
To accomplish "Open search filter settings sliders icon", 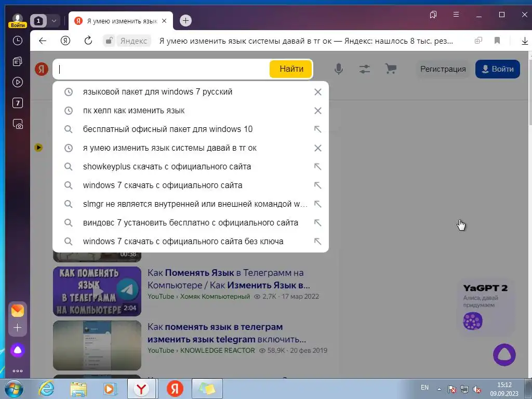I will point(365,69).
